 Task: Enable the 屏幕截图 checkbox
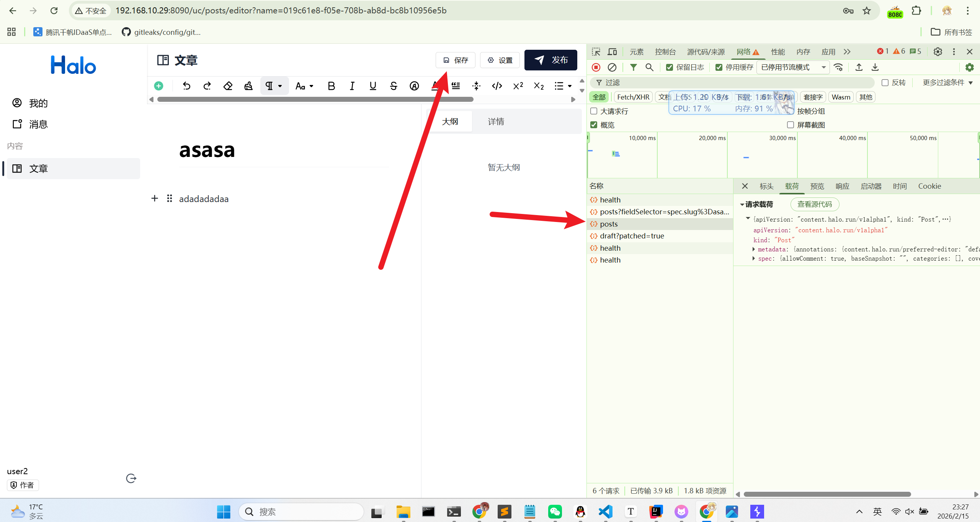point(790,125)
